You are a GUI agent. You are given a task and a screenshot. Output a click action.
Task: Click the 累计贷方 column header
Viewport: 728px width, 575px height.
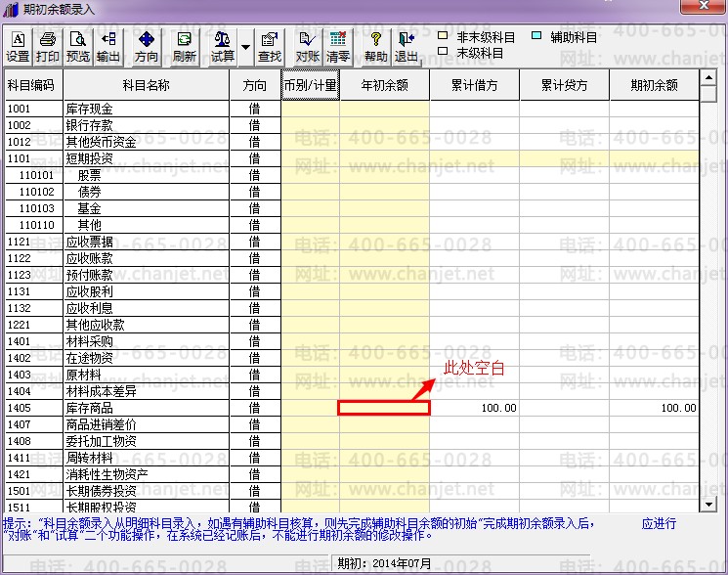[565, 85]
